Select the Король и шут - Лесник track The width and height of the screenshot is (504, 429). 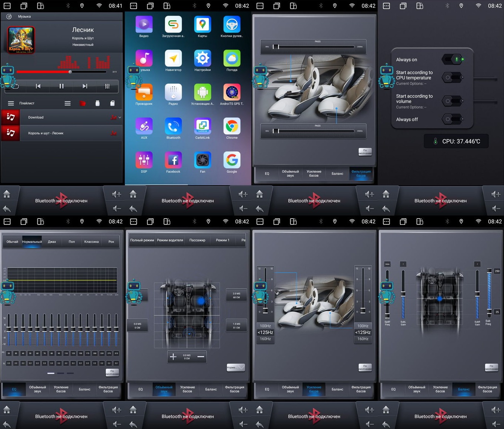(46, 133)
